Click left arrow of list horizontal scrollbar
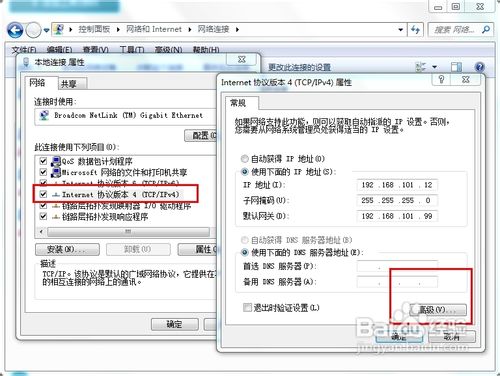The width and height of the screenshot is (500, 376). tap(41, 231)
